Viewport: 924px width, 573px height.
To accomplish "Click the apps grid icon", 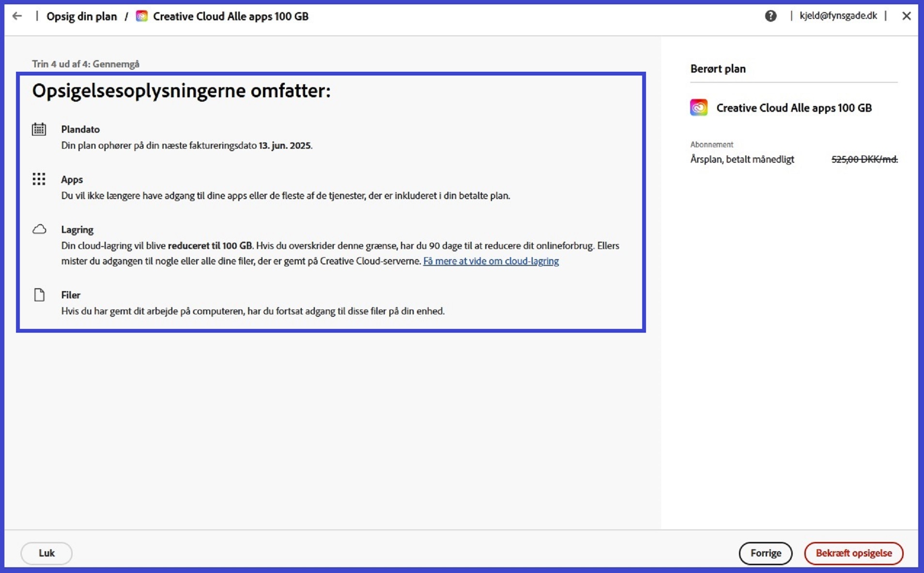I will tap(39, 179).
